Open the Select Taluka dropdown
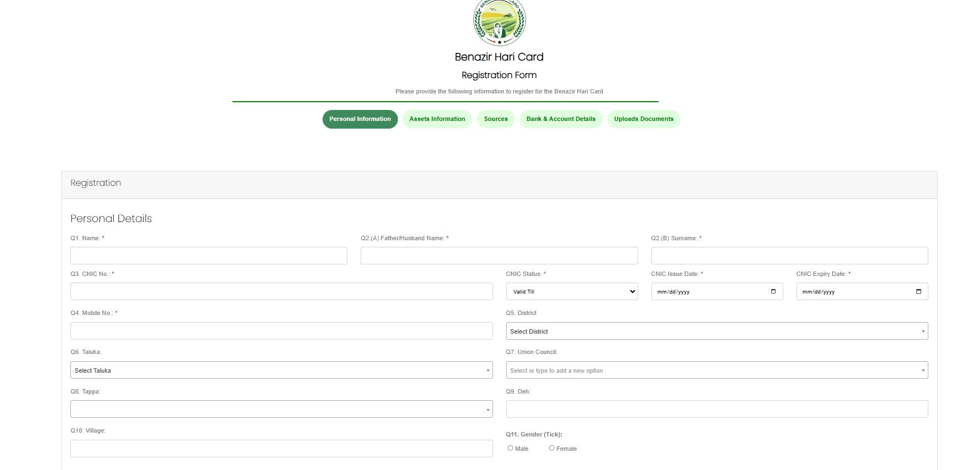Screen dimensions: 980x470 (281, 370)
